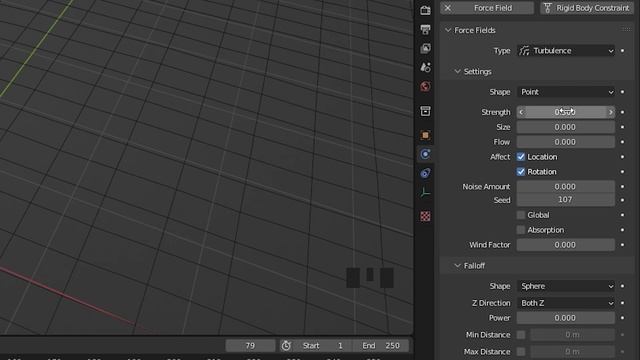Animate the Z Direction property dot
This screenshot has width=640, height=360.
622,303
